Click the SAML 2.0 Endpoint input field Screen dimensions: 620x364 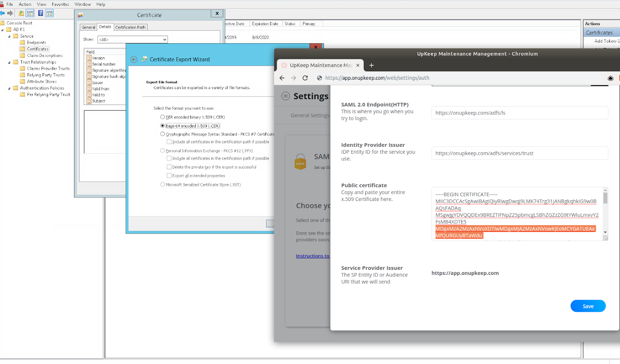[x=520, y=113]
